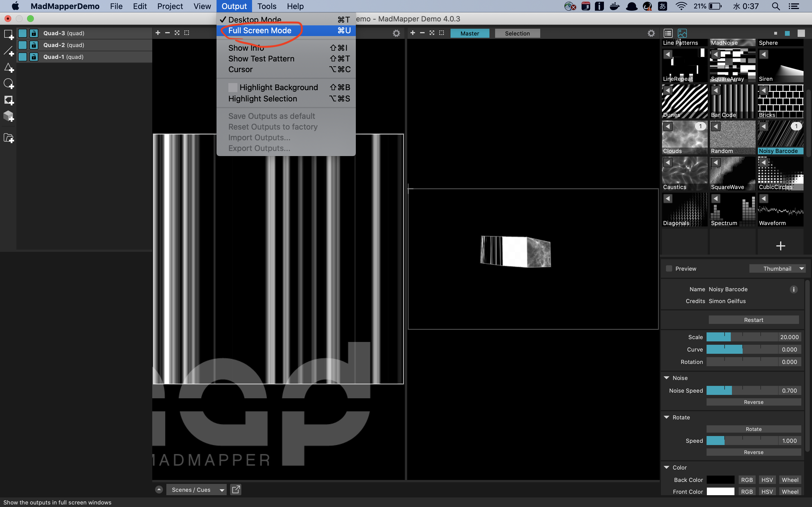Select the Noisy Barcode media thumbnail

[x=780, y=137]
